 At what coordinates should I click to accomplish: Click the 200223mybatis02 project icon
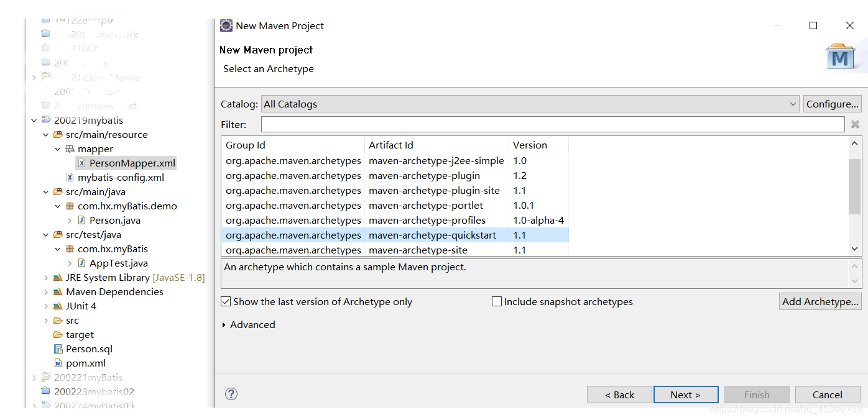click(x=46, y=391)
